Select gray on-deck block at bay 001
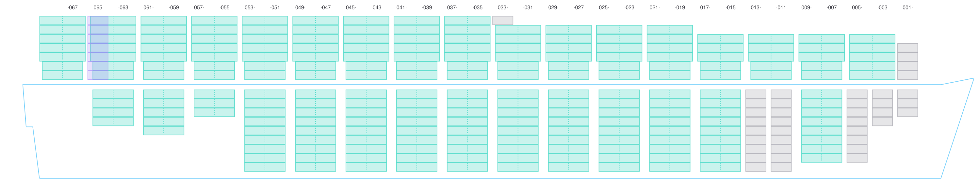Image resolution: width=980 pixels, height=179 pixels. pyautogui.click(x=907, y=61)
